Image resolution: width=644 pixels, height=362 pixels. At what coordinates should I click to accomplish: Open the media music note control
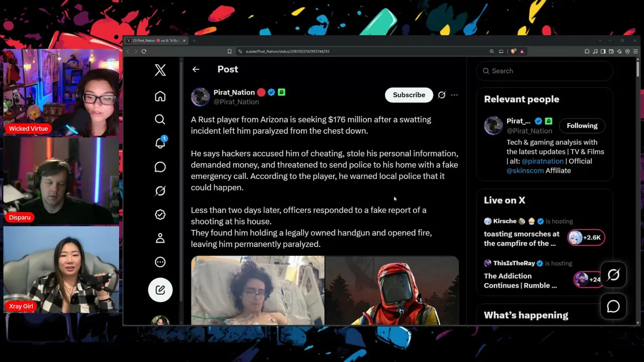[x=595, y=51]
